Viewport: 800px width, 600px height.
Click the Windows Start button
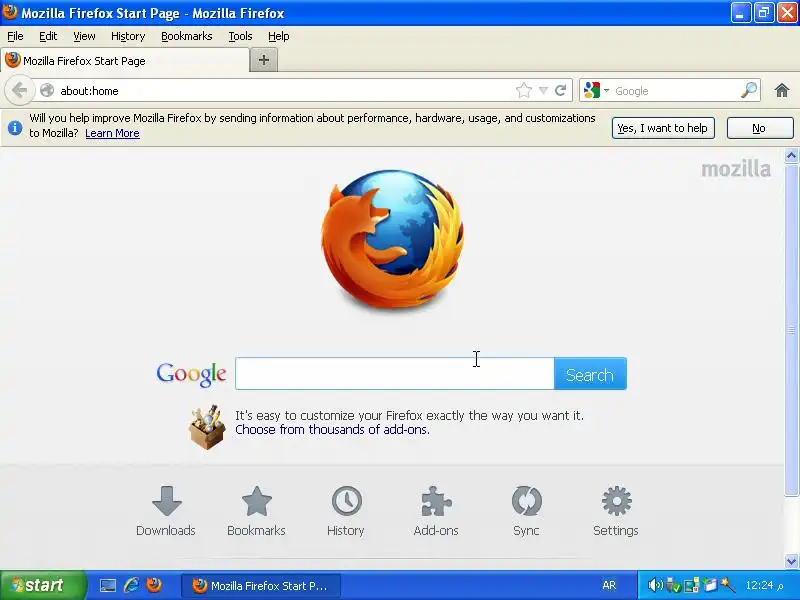(x=43, y=585)
